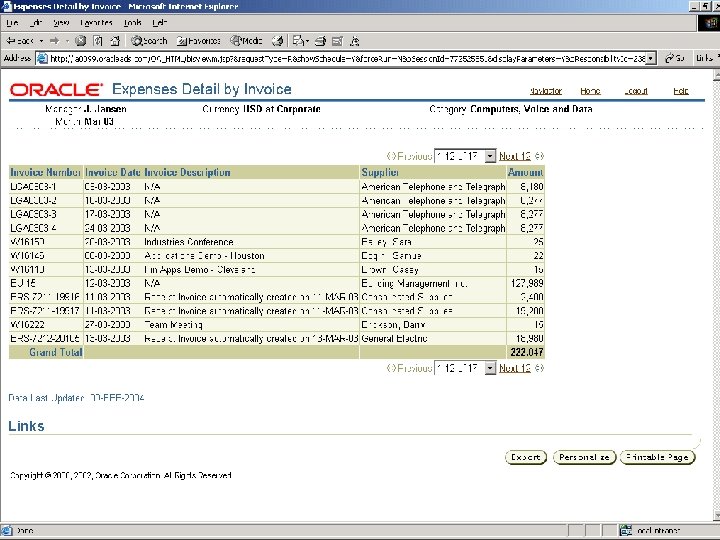Click the Printable Page button
The image size is (720, 540).
658,457
